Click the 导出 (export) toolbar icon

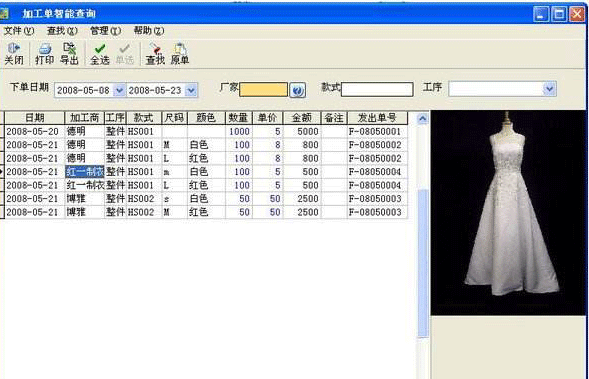coord(69,54)
